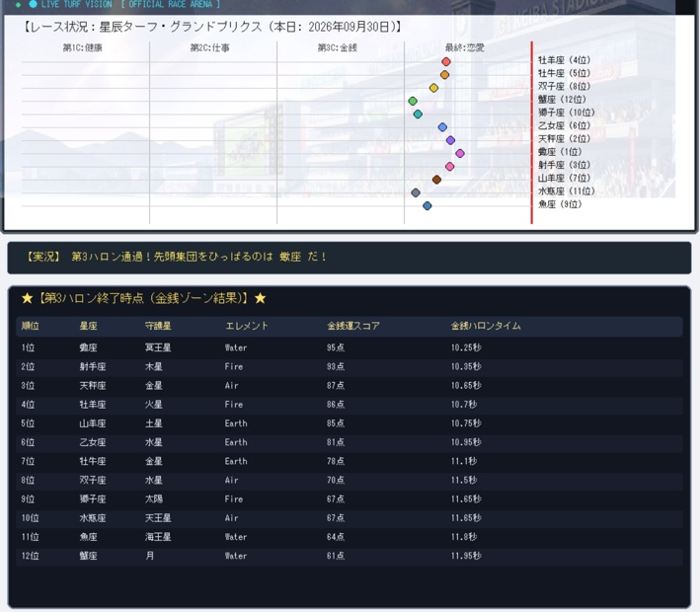Click the gray 水瓶座 runner marker
The width and height of the screenshot is (700, 612).
click(x=416, y=192)
